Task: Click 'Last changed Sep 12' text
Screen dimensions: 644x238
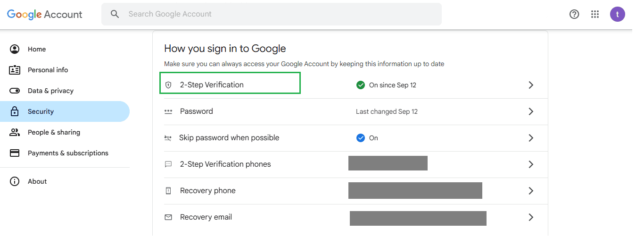Action: pyautogui.click(x=387, y=111)
